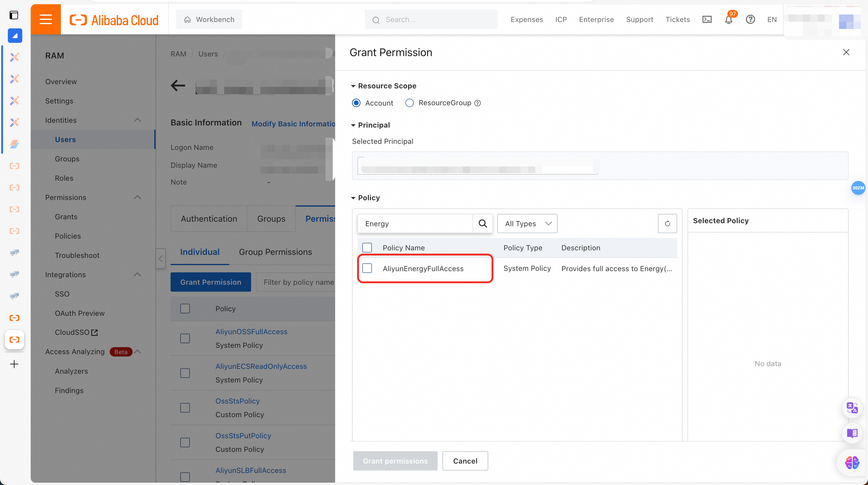Click the help question mark icon
Screen dimensions: 868x485
(x=750, y=20)
